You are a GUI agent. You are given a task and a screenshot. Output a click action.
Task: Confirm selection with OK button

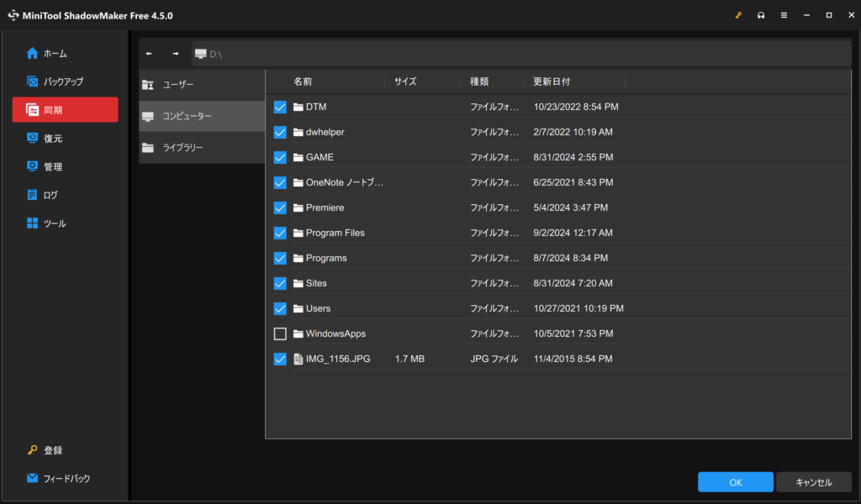point(735,482)
